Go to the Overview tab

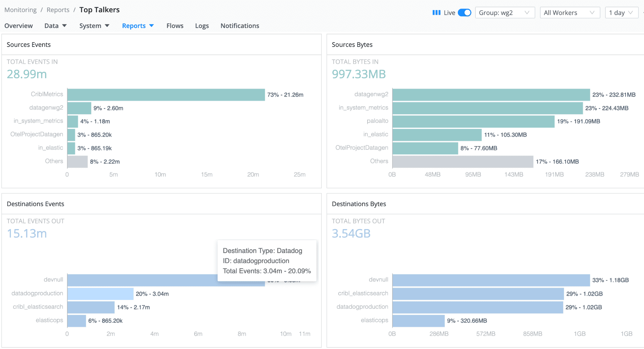(19, 26)
